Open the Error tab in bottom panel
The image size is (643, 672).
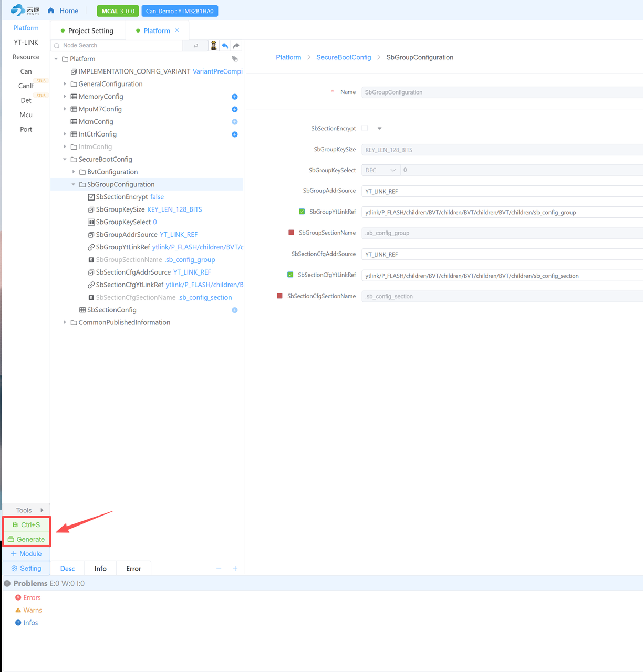point(133,569)
